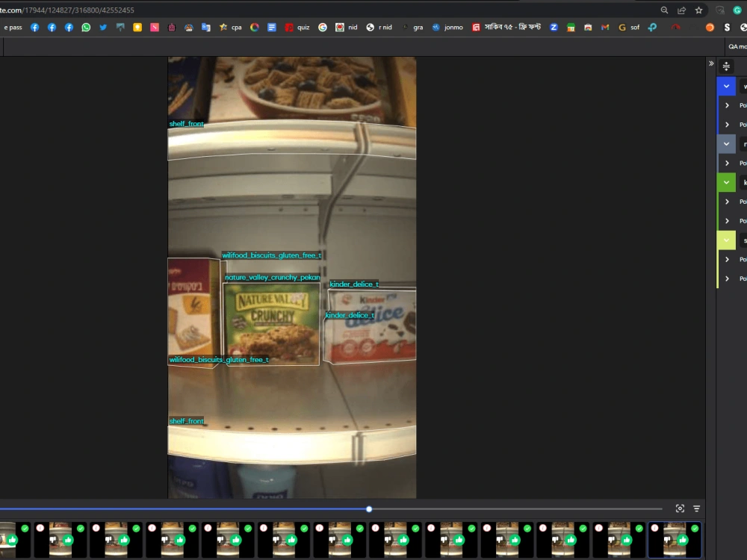Viewport: 747px width, 560px height.
Task: Open the 'jonmo' bookmark
Action: pyautogui.click(x=447, y=27)
